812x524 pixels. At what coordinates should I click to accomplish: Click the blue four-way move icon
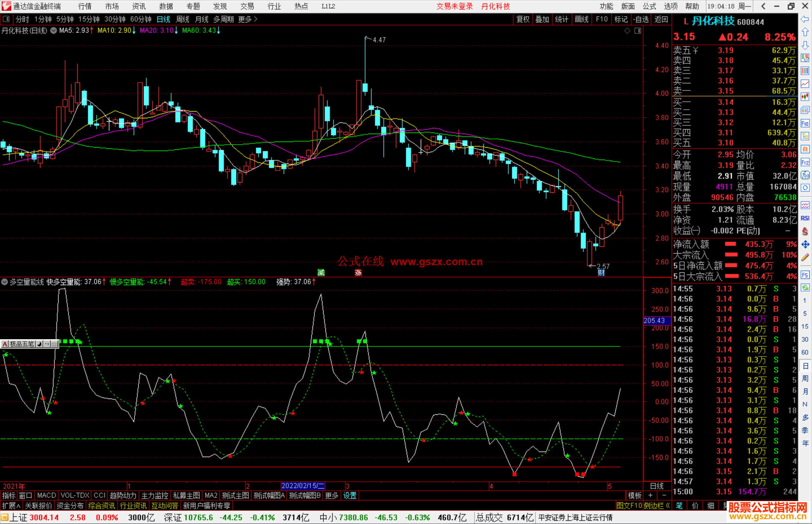805,245
